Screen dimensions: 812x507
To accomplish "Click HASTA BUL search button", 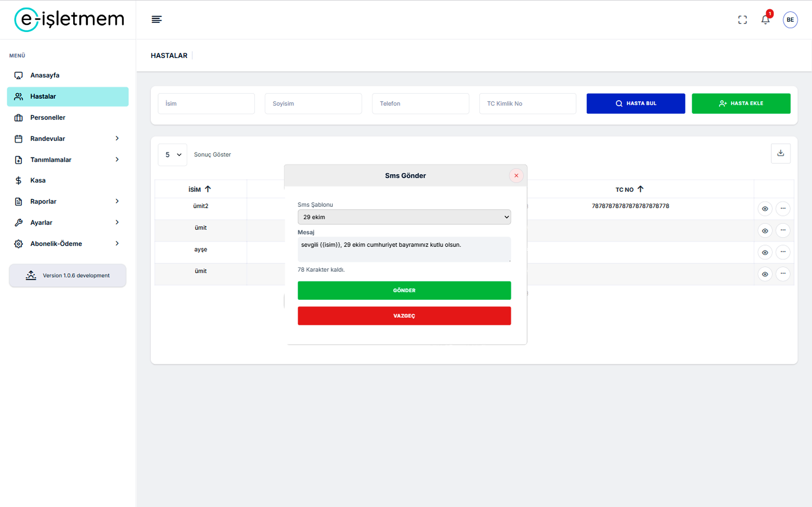I will coord(636,103).
